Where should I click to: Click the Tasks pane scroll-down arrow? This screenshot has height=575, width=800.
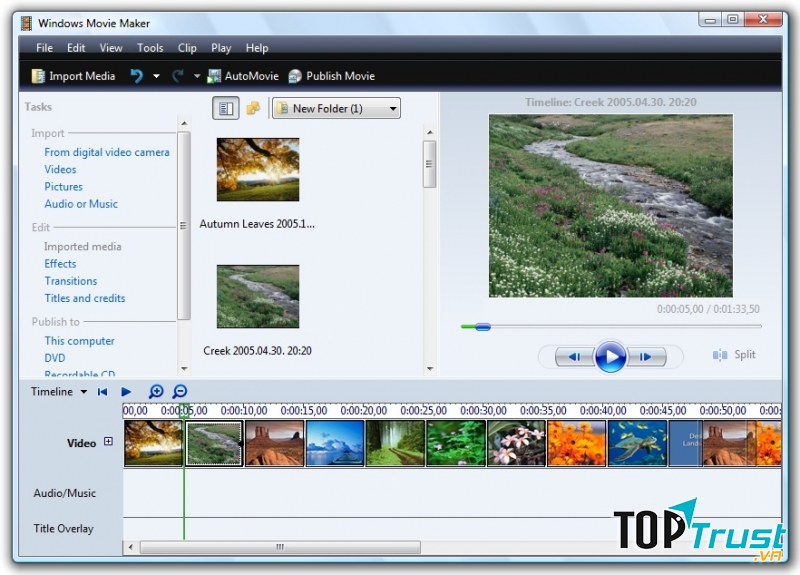[184, 368]
